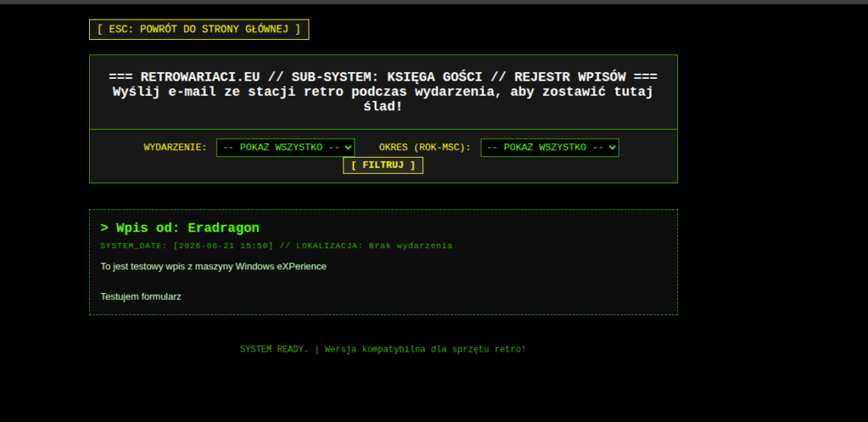Click the 'Wpis od: Eradragon' entry heading
Image resolution: width=868 pixels, height=422 pixels.
coord(180,228)
